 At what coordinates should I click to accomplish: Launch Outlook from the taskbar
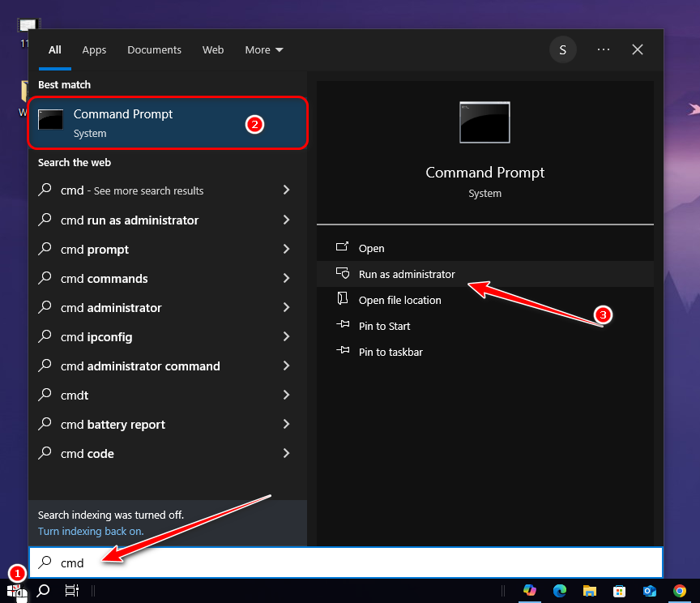pyautogui.click(x=649, y=591)
